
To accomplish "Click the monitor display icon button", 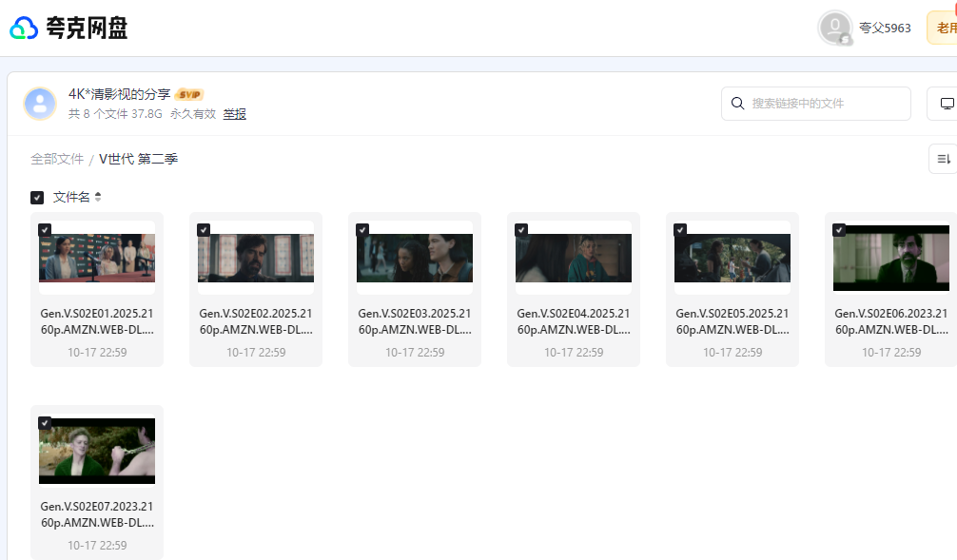I will [946, 104].
